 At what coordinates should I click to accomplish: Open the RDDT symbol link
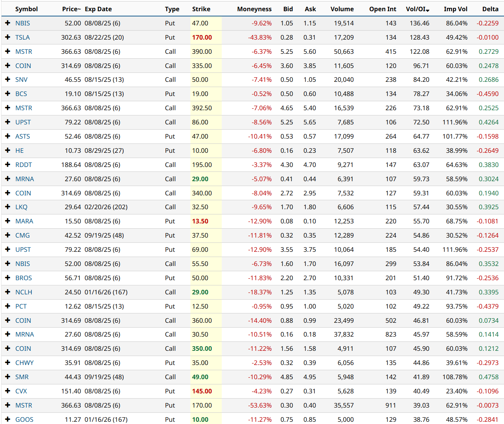click(24, 165)
